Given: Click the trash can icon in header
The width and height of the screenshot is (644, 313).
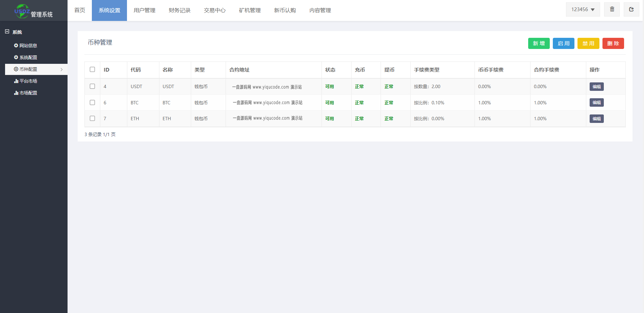Looking at the screenshot, I should point(612,9).
